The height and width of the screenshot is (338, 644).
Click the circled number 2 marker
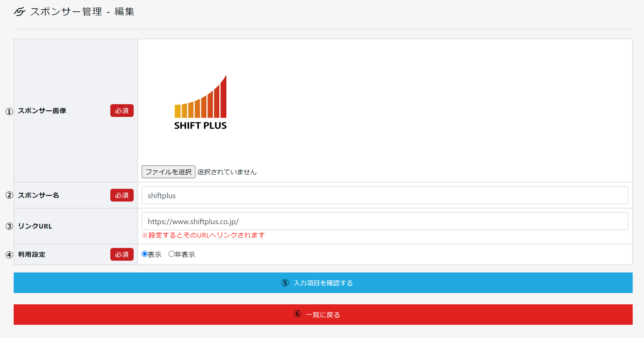[x=9, y=195]
